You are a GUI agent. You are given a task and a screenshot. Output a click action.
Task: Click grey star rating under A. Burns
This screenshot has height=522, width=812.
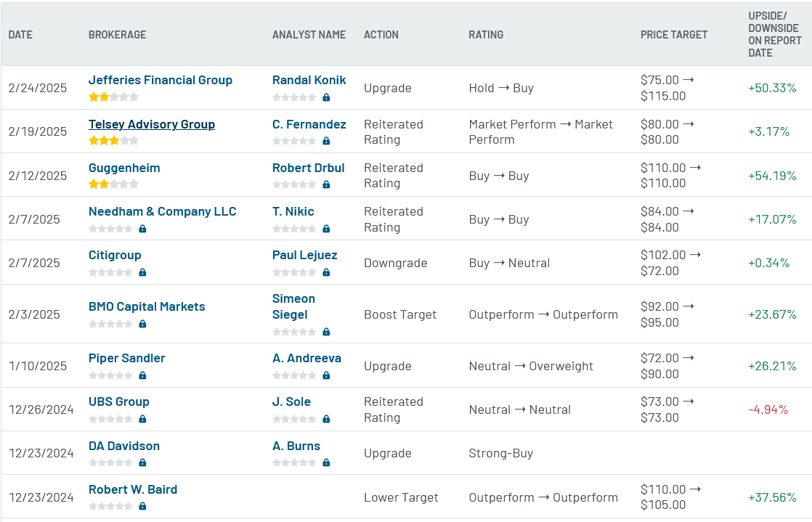click(294, 462)
